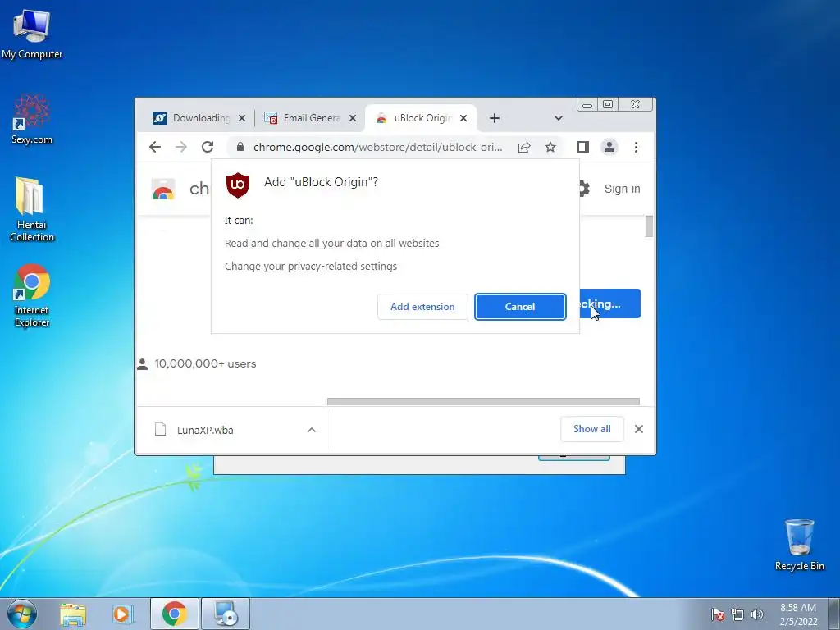Select the Sexy.com desktop shortcut
The height and width of the screenshot is (630, 840).
[32, 120]
